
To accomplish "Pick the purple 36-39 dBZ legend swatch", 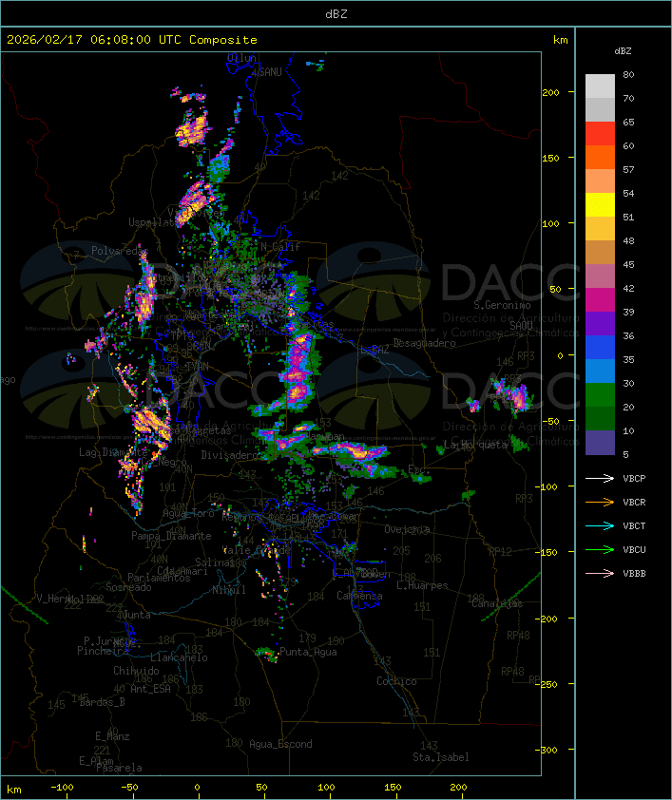I will (x=600, y=323).
